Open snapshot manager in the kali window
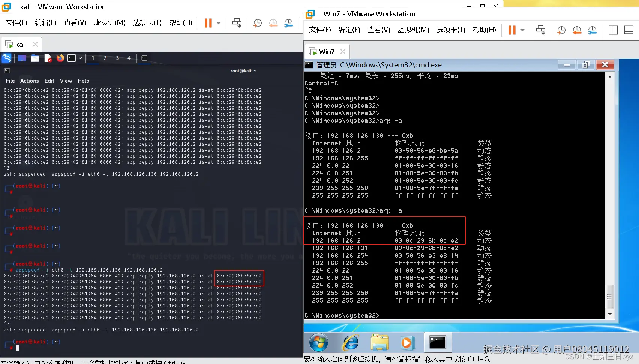Image resolution: width=639 pixels, height=364 pixels. point(288,23)
